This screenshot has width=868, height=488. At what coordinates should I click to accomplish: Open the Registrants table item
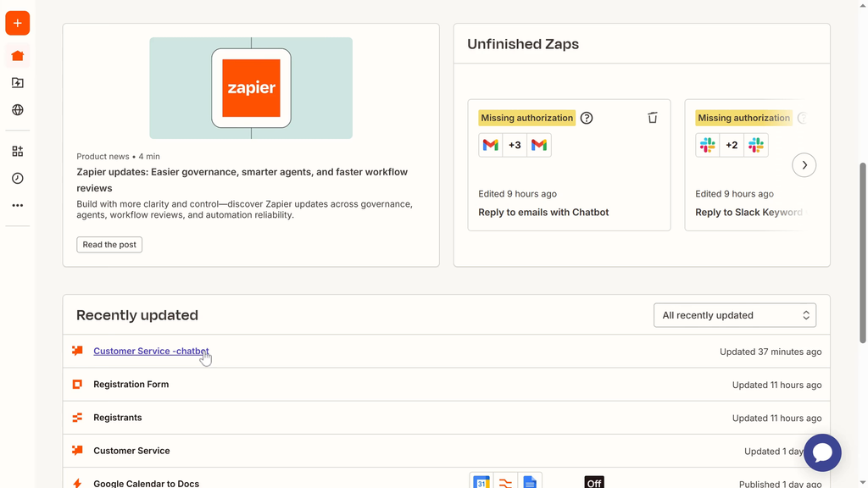[x=117, y=418]
